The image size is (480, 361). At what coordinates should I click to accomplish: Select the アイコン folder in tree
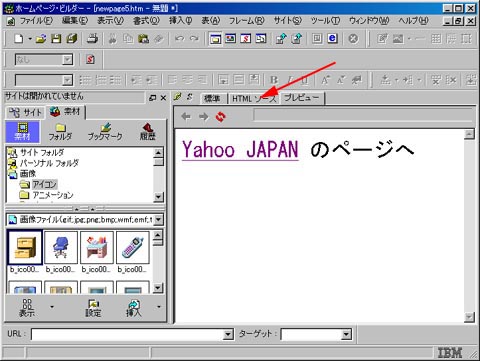coord(45,184)
